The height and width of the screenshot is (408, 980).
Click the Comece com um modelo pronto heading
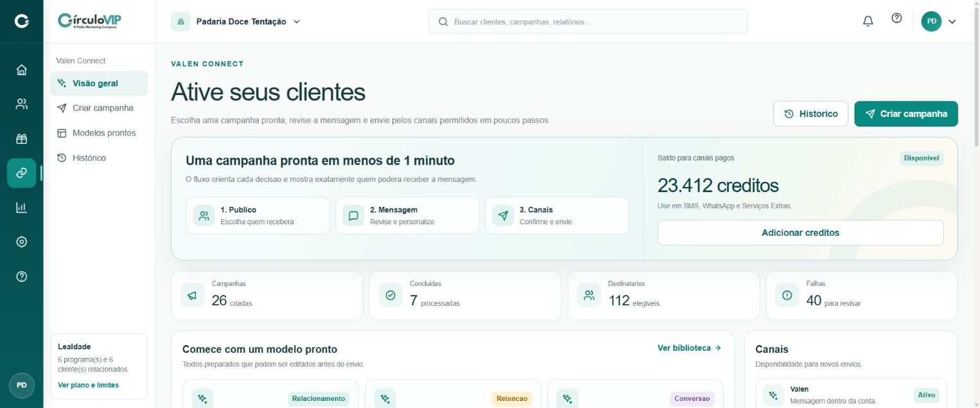(259, 350)
